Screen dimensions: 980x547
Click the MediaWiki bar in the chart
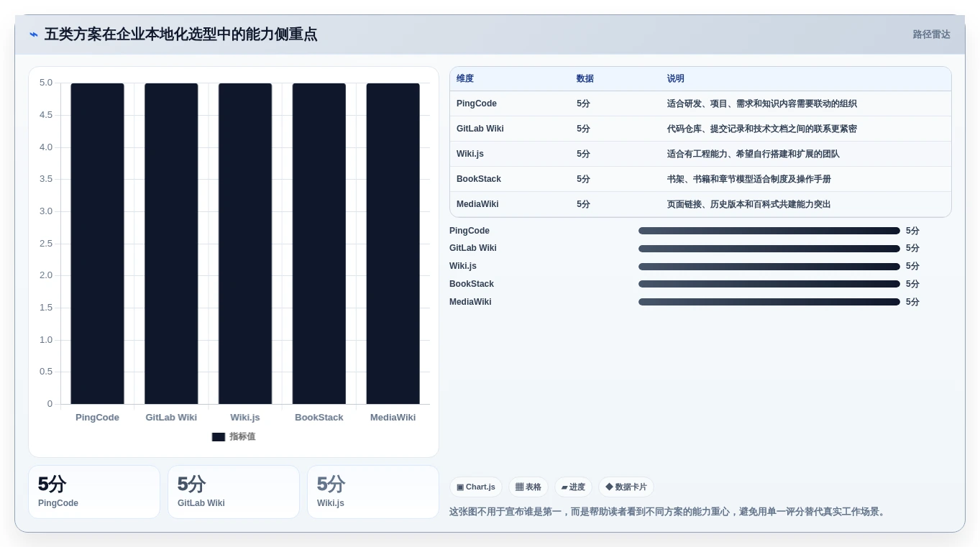[x=393, y=244]
